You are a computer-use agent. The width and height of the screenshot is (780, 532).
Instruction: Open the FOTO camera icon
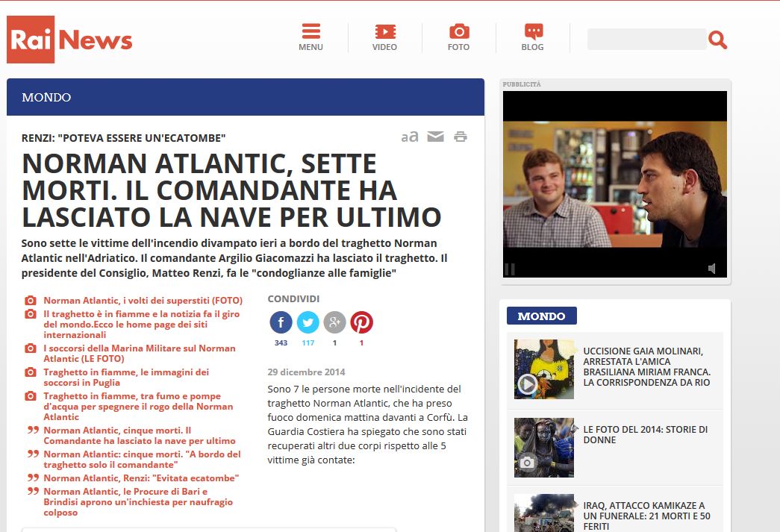(x=458, y=31)
